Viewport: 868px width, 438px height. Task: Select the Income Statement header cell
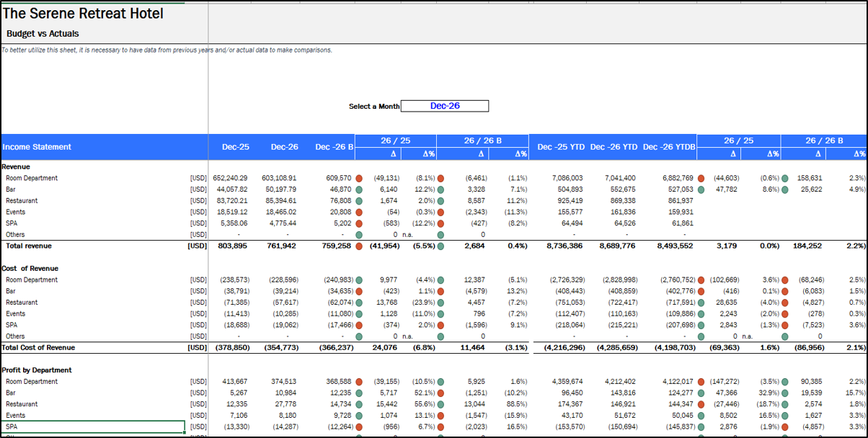37,147
